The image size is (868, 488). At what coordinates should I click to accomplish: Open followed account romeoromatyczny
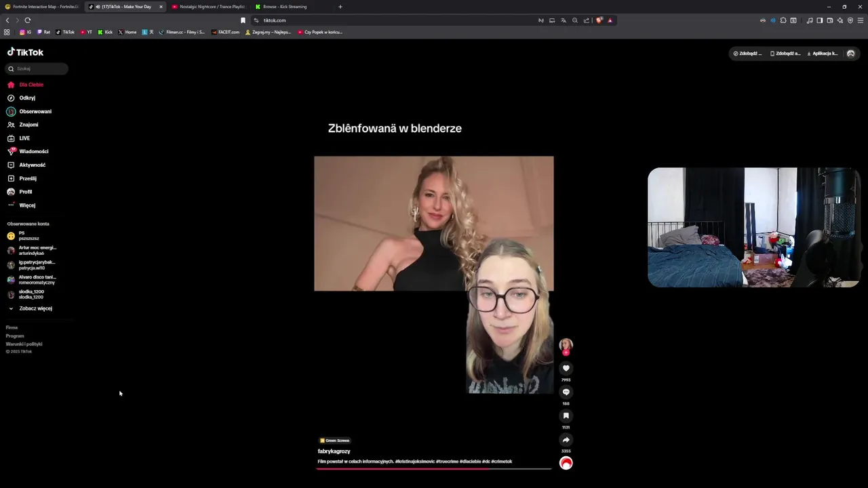point(31,280)
